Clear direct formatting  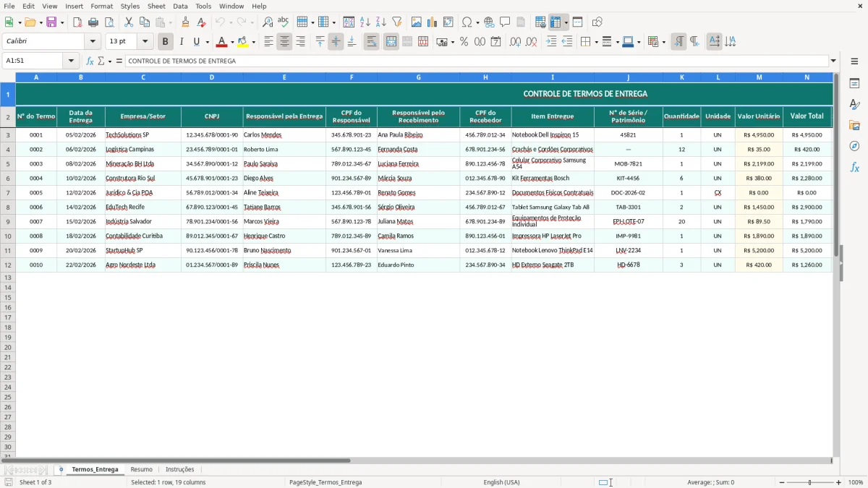201,22
